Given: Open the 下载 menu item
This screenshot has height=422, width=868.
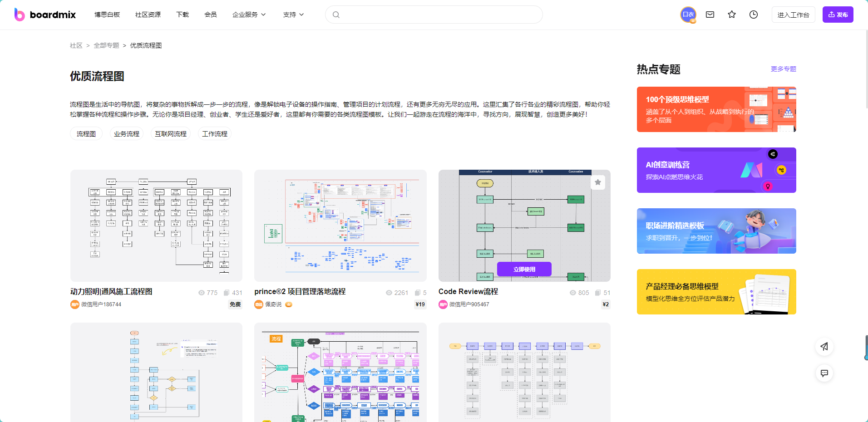Looking at the screenshot, I should (182, 15).
